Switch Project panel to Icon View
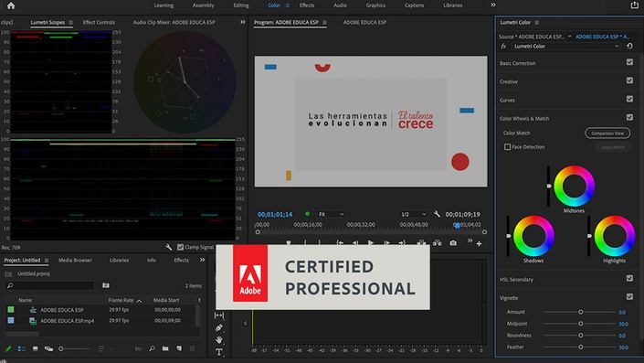644x363 pixels. click(x=36, y=348)
